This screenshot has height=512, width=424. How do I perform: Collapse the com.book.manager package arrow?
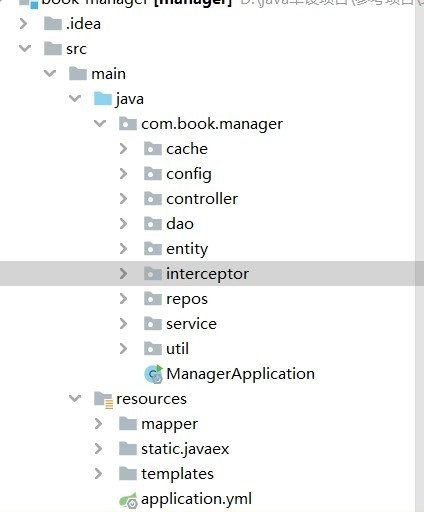coord(100,124)
